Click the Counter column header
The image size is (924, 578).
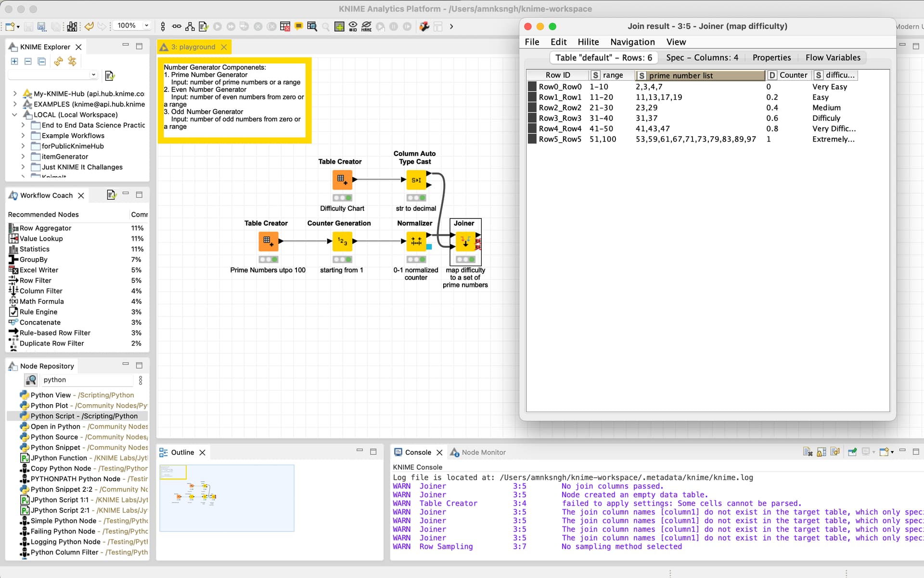(x=788, y=75)
